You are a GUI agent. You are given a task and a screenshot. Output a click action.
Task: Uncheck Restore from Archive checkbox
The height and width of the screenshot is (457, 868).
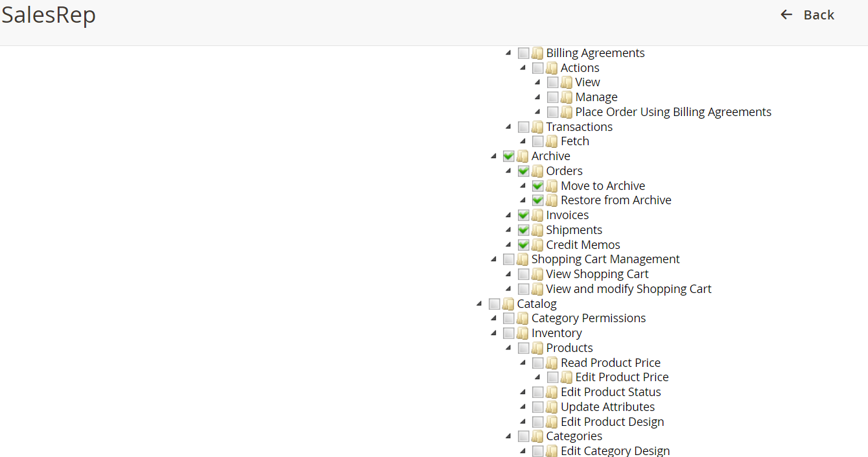[538, 200]
